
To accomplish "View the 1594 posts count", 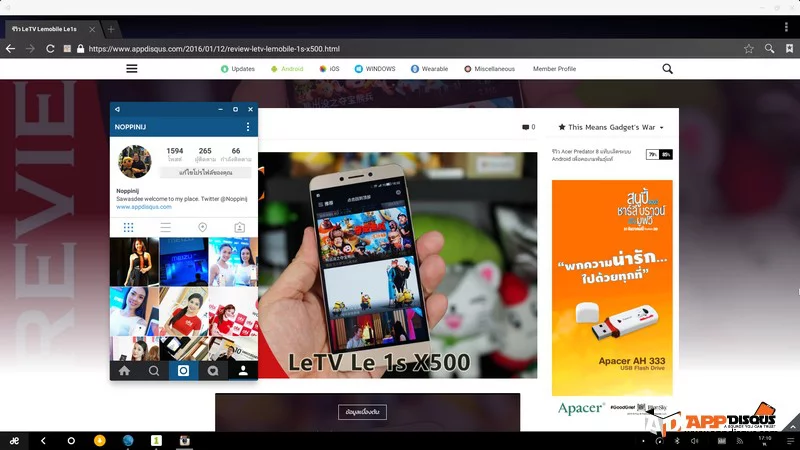I will 174,155.
